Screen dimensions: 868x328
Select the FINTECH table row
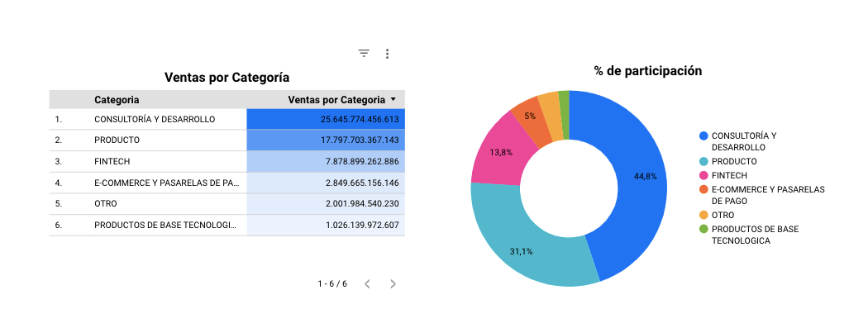point(227,161)
